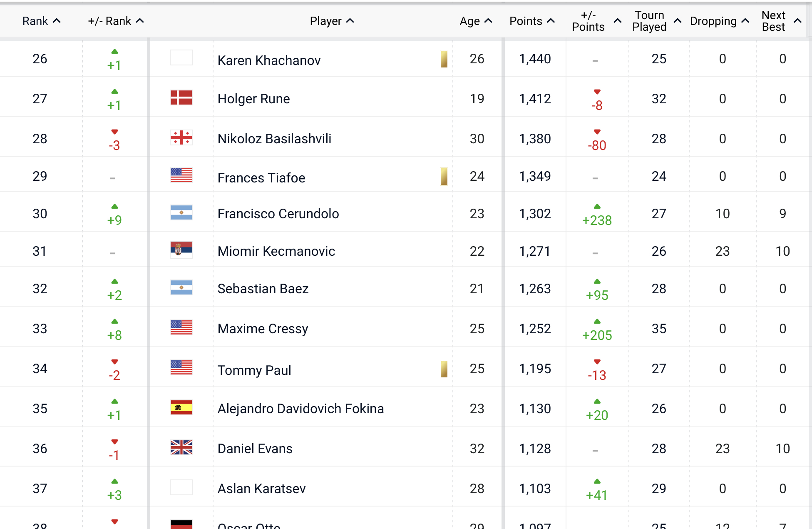Click gold bar marker beside Karen Khachanov

coord(444,59)
